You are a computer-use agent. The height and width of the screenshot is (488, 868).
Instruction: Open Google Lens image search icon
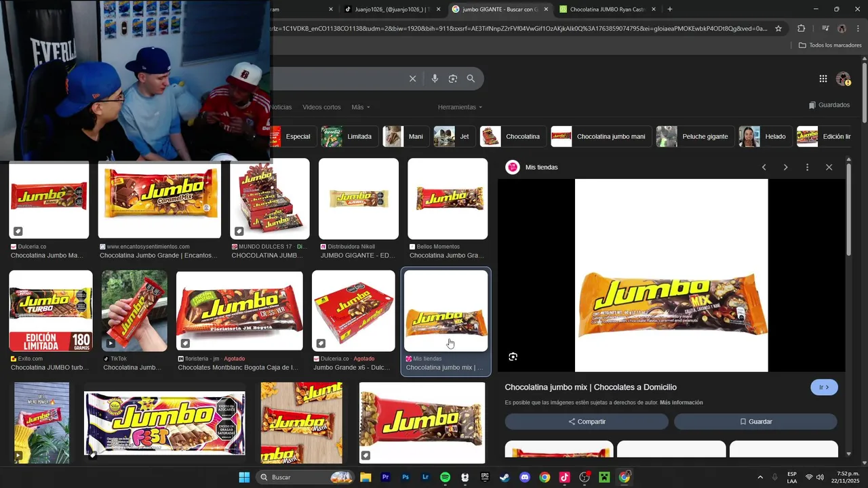[453, 79]
